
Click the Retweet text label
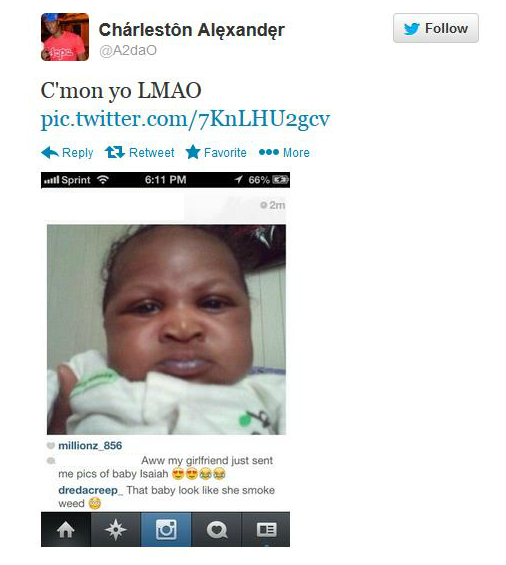point(152,152)
